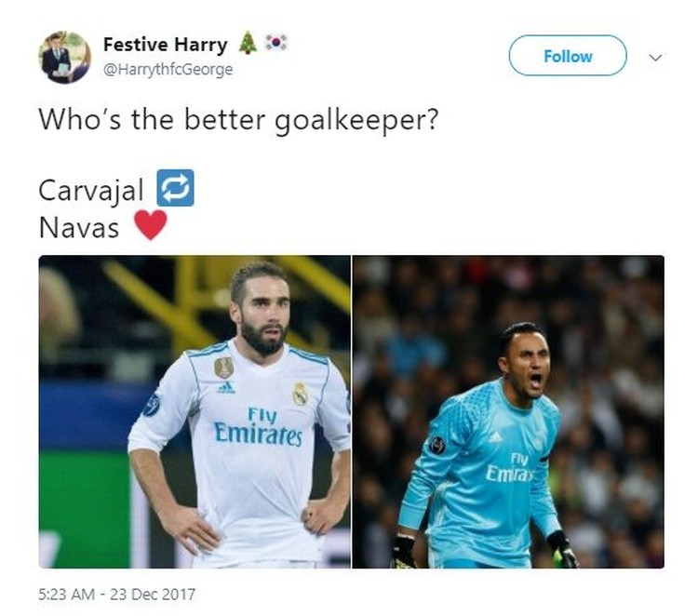
Task: Click the "Who's the better goalkeeper?" text
Action: [238, 120]
